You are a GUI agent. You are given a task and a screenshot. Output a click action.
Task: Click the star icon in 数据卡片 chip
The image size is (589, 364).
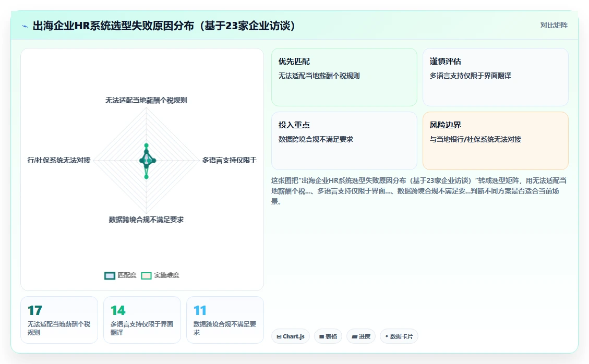[x=387, y=336]
